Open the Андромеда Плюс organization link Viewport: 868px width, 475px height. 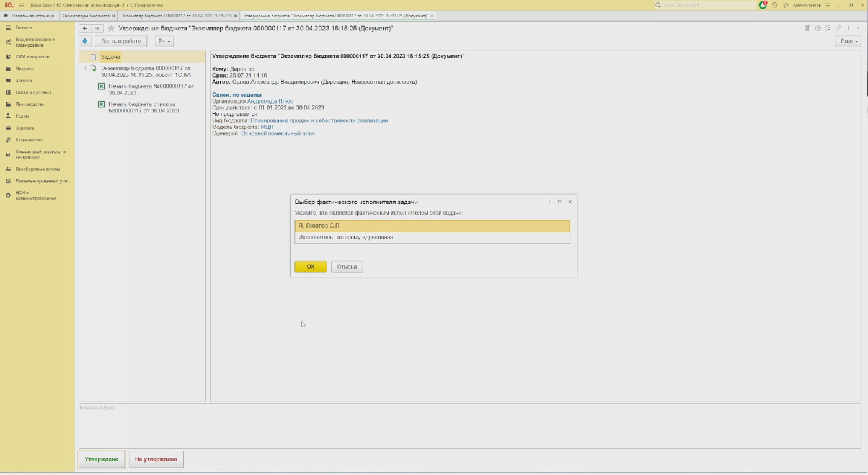[270, 101]
